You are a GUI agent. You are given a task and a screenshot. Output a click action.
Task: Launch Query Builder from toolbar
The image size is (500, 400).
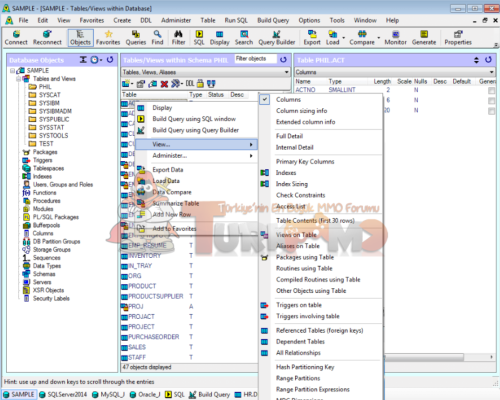tap(277, 37)
